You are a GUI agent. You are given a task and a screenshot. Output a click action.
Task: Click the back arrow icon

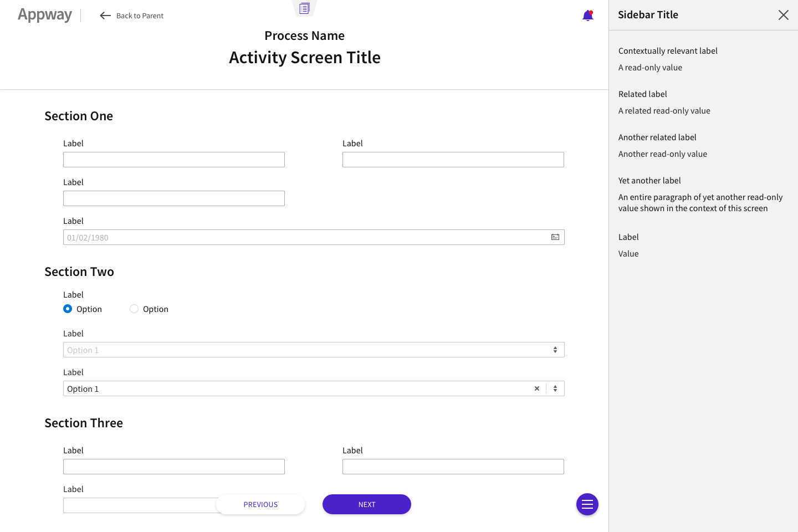coord(105,16)
